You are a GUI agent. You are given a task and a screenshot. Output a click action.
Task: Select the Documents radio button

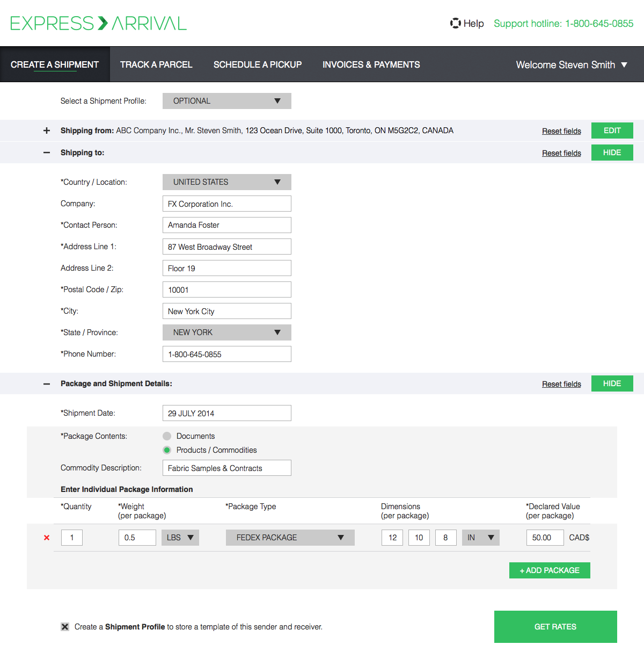(167, 436)
